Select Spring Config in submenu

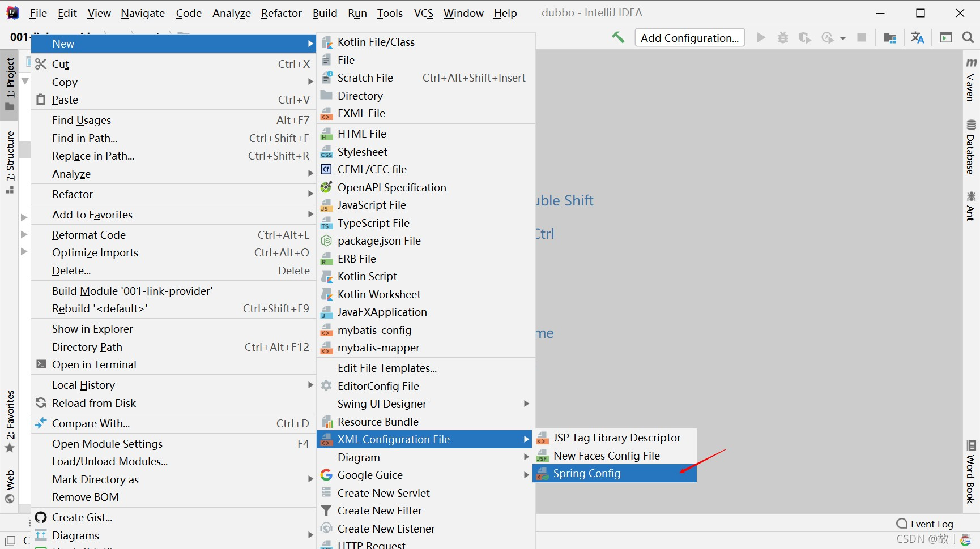pyautogui.click(x=615, y=473)
